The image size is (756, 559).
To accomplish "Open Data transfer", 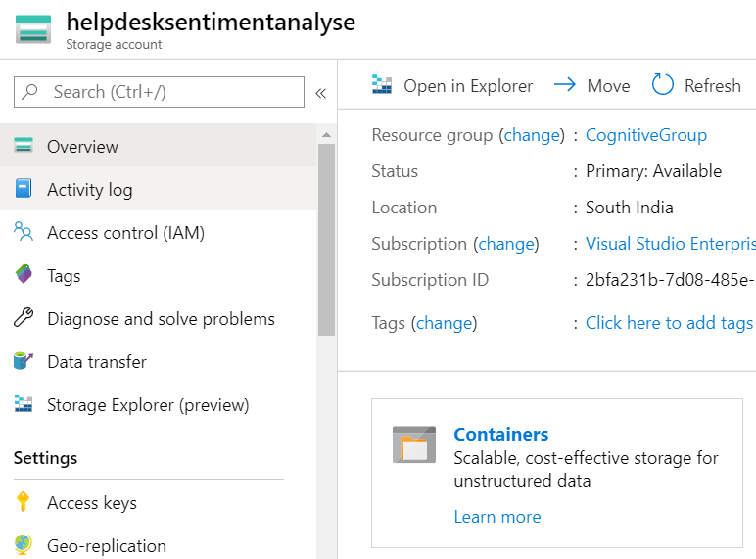I will (158, 361).
